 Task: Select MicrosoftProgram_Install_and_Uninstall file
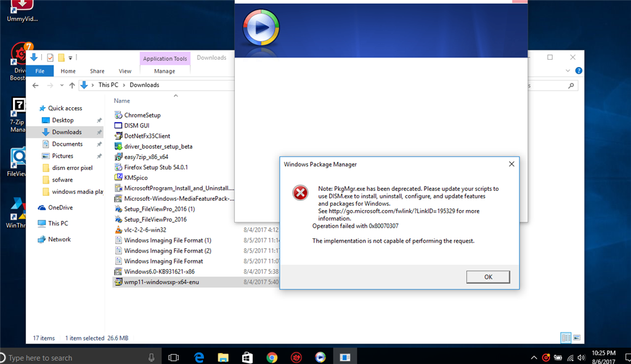coord(179,188)
